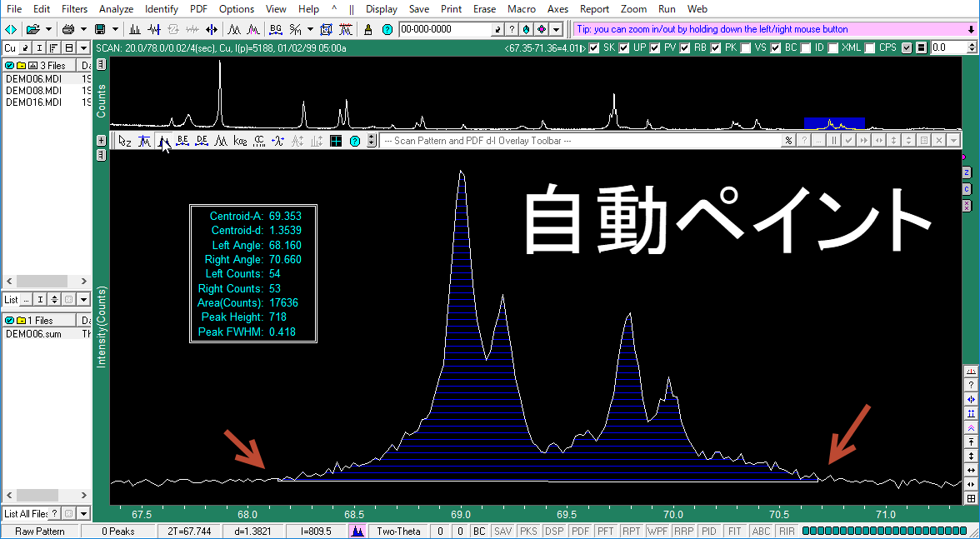Open the PDF menu
This screenshot has width=980, height=539.
198,8
